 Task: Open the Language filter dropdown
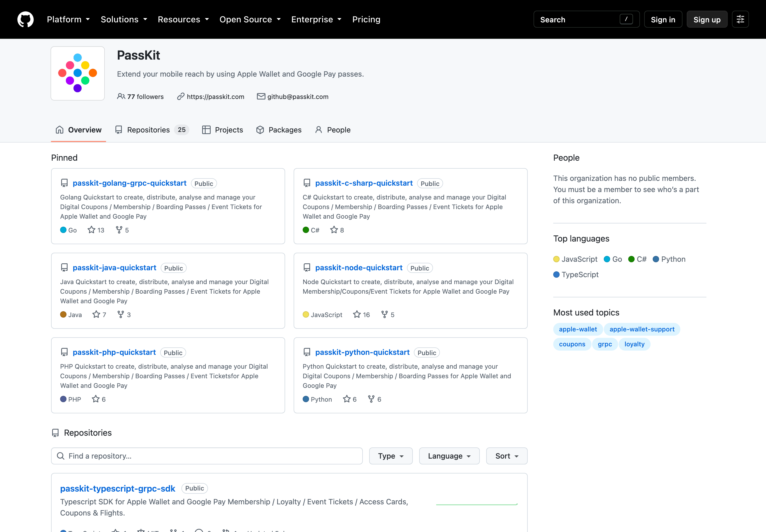pyautogui.click(x=449, y=456)
